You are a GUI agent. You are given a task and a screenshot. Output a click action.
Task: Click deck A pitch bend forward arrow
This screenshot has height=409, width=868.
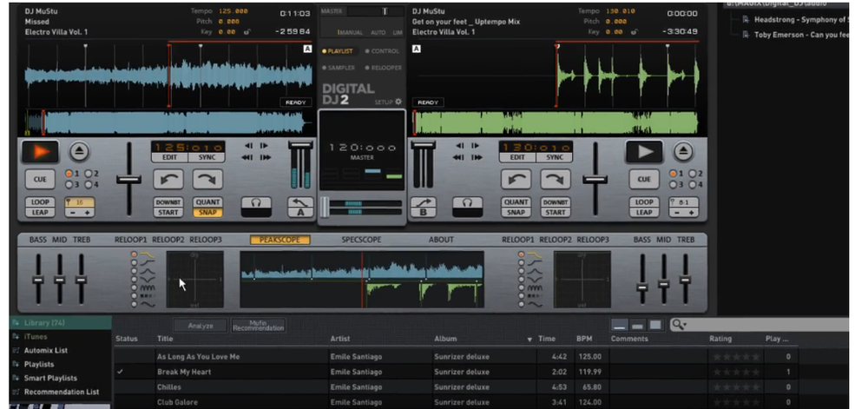coord(207,180)
